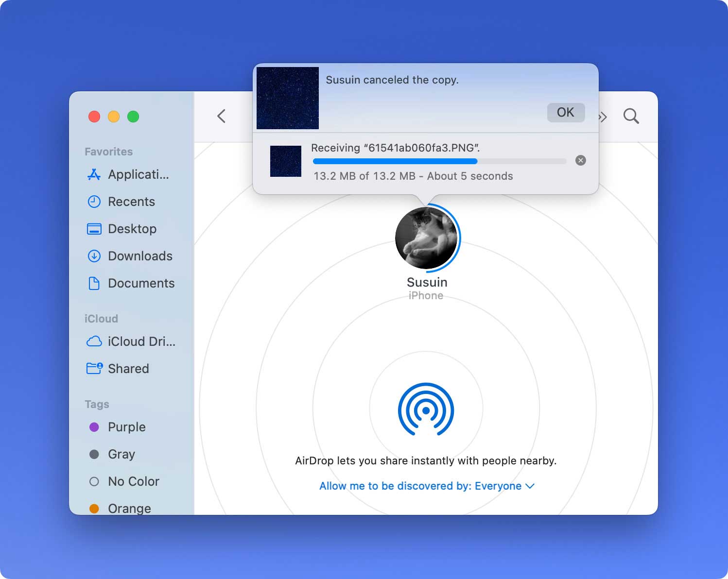Cancel the receiving transfer with the x icon
Image resolution: width=728 pixels, height=579 pixels.
coord(580,160)
